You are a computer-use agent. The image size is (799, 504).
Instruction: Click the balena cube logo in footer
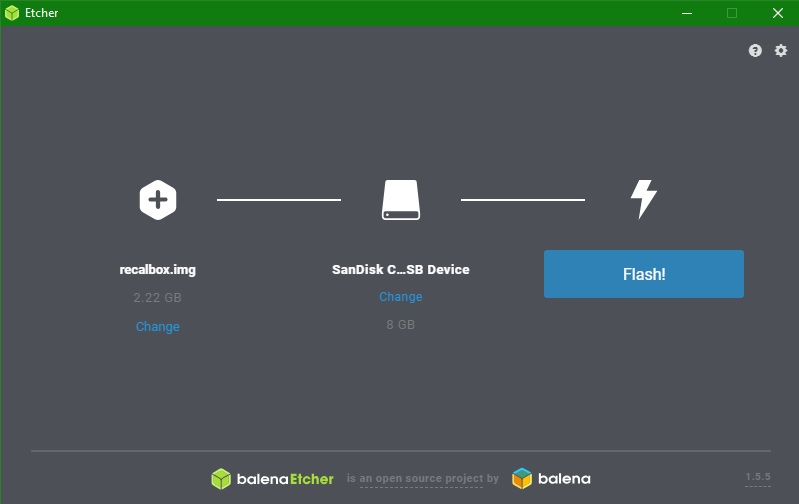click(522, 479)
